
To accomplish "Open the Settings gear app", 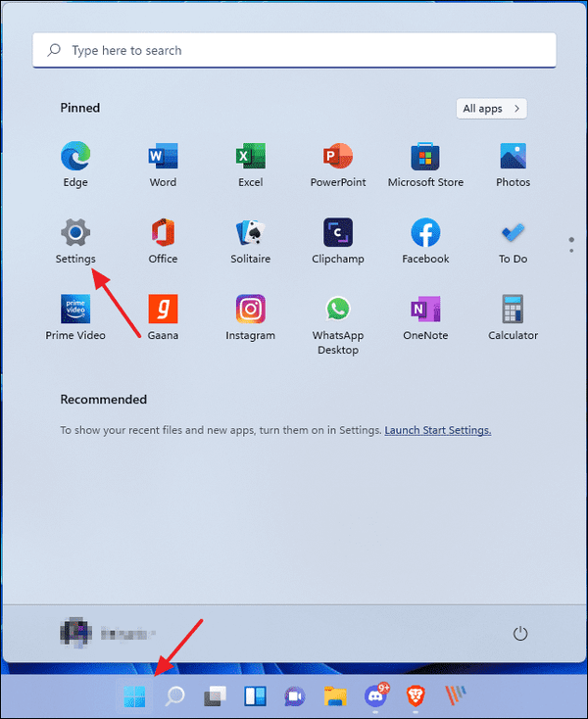I will click(x=75, y=241).
